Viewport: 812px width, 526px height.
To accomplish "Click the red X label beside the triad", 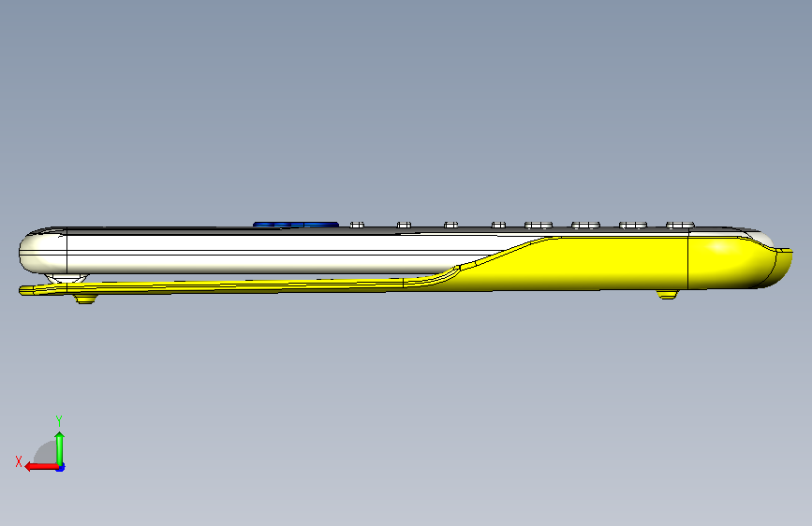I will [19, 461].
